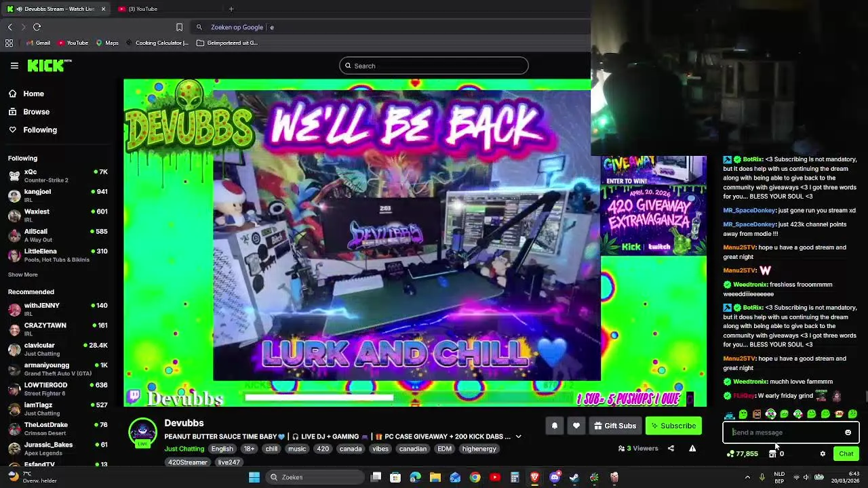
Task: Open chat settings gear
Action: point(823,453)
